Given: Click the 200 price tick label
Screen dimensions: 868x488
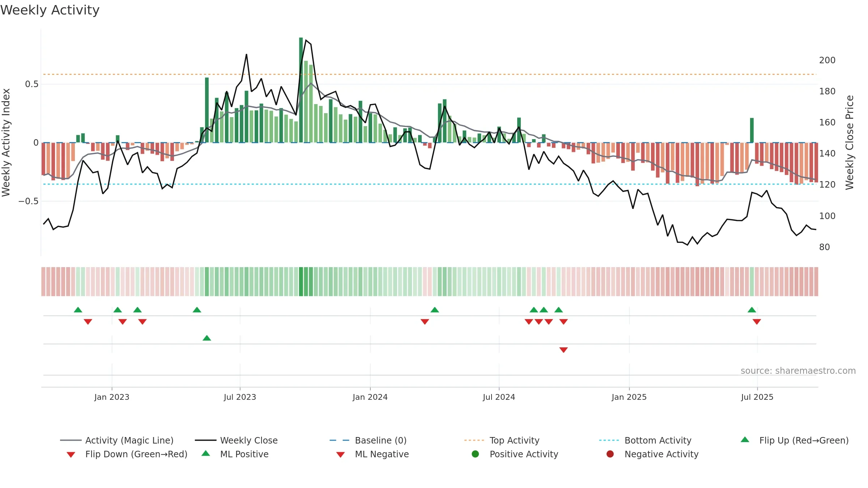Looking at the screenshot, I should (827, 60).
